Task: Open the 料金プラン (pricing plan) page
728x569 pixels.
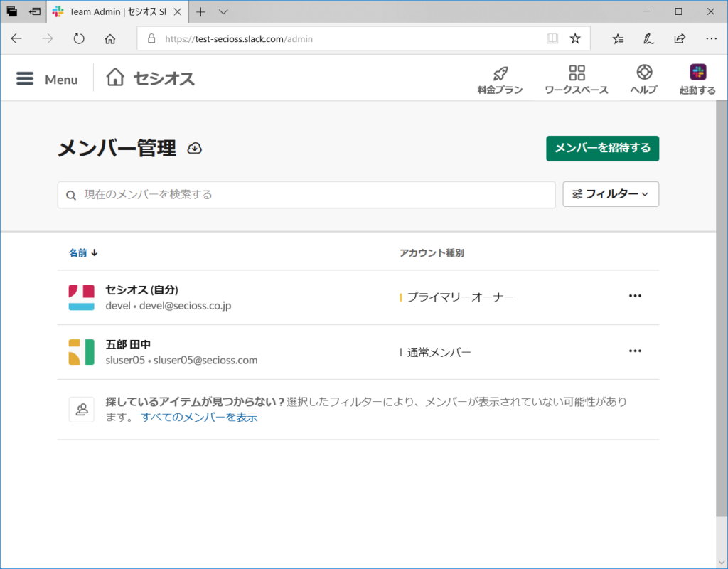Action: (500, 77)
